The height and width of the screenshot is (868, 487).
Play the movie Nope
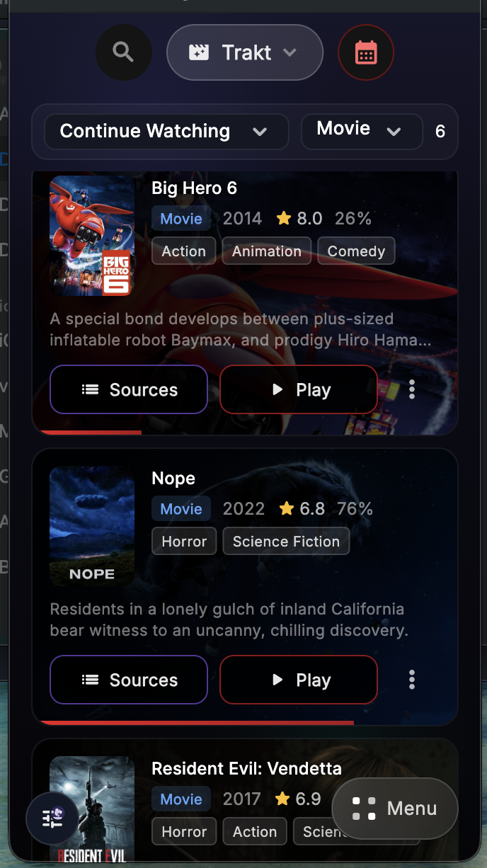299,680
